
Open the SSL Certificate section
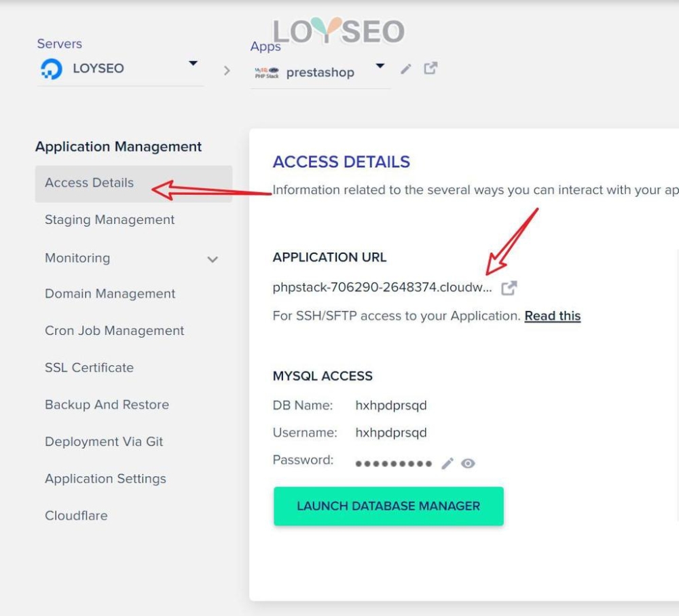coord(89,367)
